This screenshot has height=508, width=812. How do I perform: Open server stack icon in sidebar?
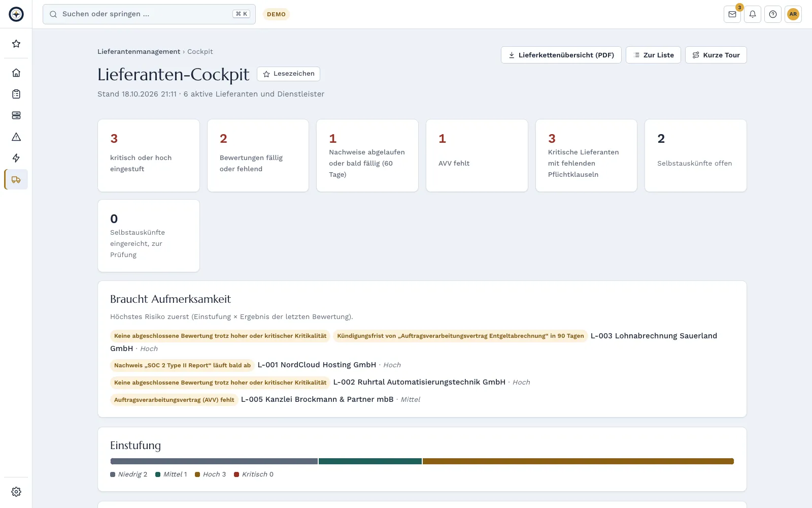tap(16, 115)
